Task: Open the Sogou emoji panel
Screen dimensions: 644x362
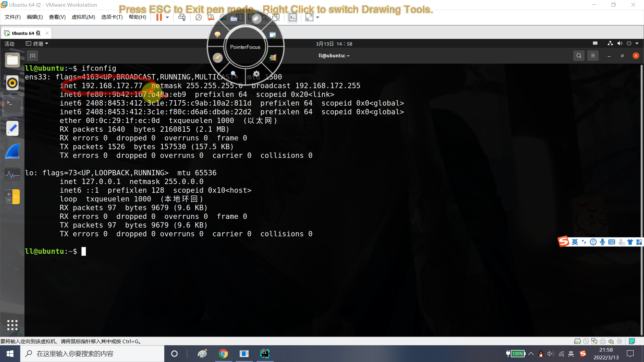Action: [x=593, y=242]
